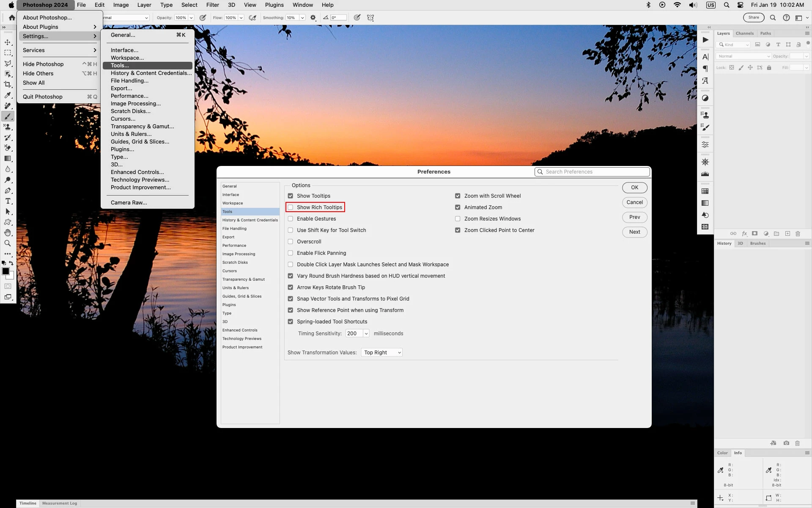Image resolution: width=812 pixels, height=508 pixels.
Task: Click the OK button in Preferences
Action: coord(634,188)
